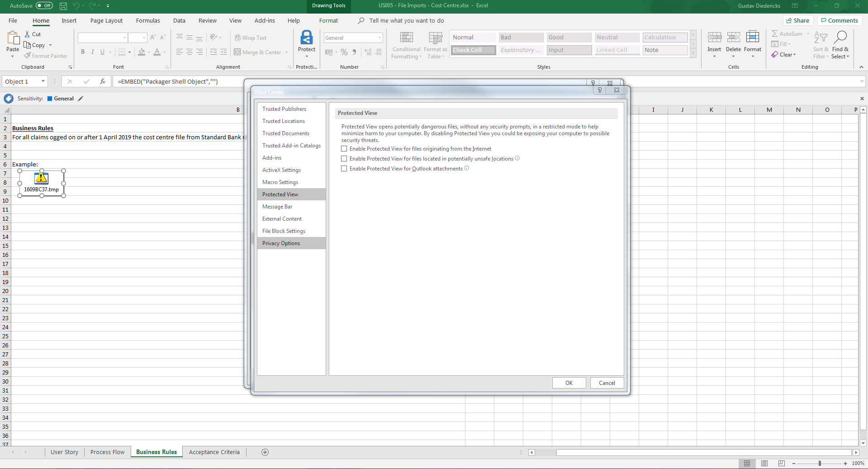Screen dimensions: 868x469
Task: Click the AutoSum sigma icon
Action: (x=775, y=33)
